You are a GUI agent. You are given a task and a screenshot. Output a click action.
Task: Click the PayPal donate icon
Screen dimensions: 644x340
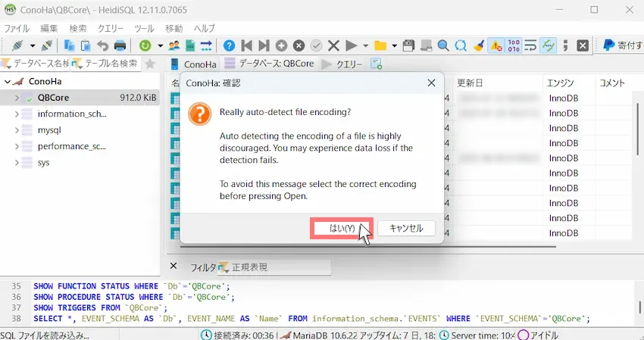608,45
